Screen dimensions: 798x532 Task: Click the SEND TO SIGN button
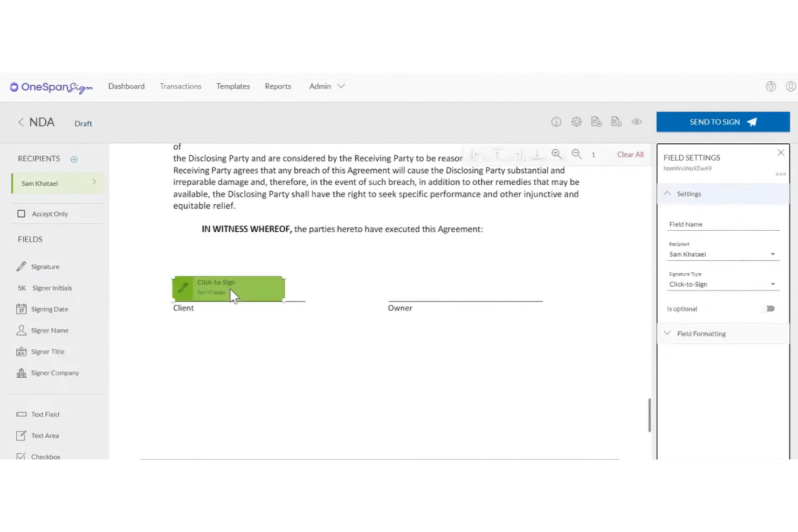723,122
